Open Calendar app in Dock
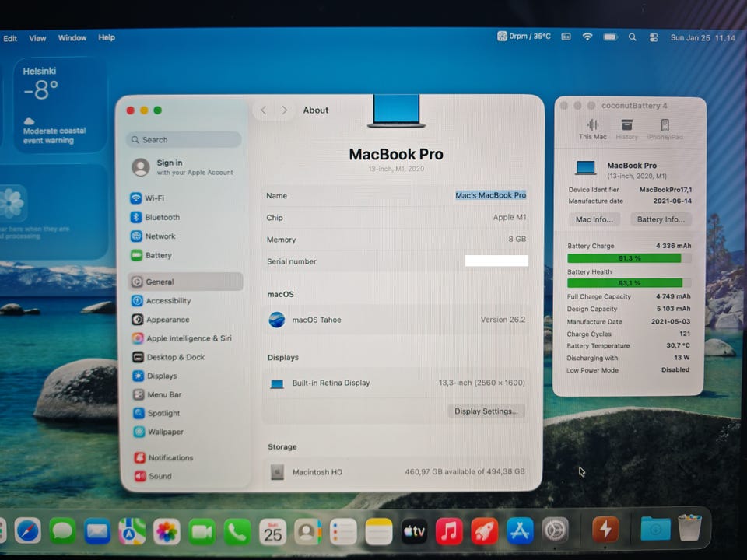The image size is (747, 560). [x=272, y=531]
